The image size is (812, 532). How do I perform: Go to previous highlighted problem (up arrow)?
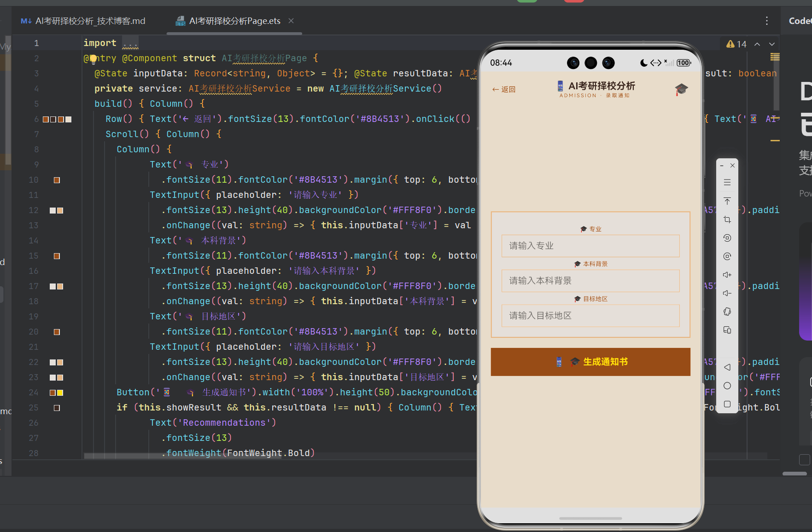pos(757,44)
